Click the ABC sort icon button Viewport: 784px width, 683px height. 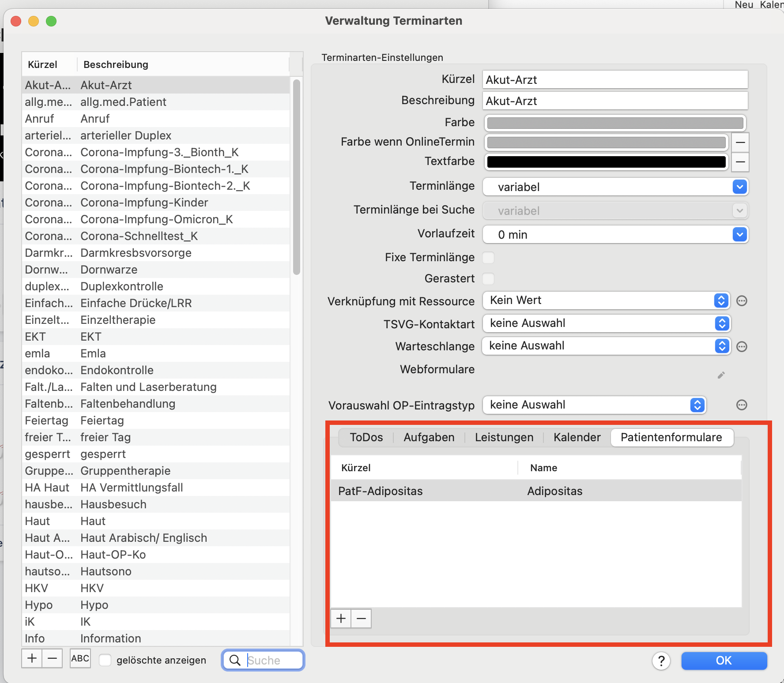[80, 659]
